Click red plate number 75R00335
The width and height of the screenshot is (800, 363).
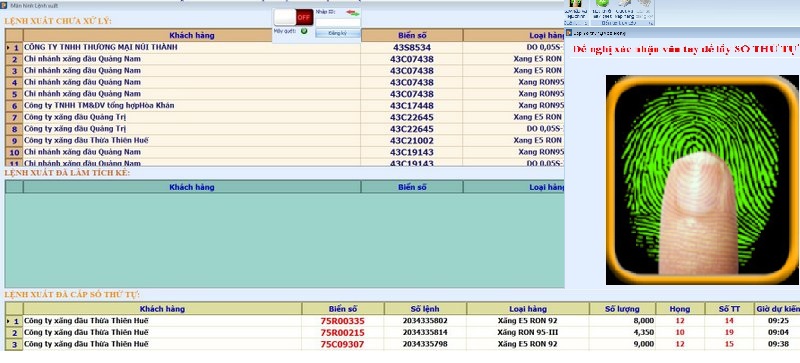(342, 321)
